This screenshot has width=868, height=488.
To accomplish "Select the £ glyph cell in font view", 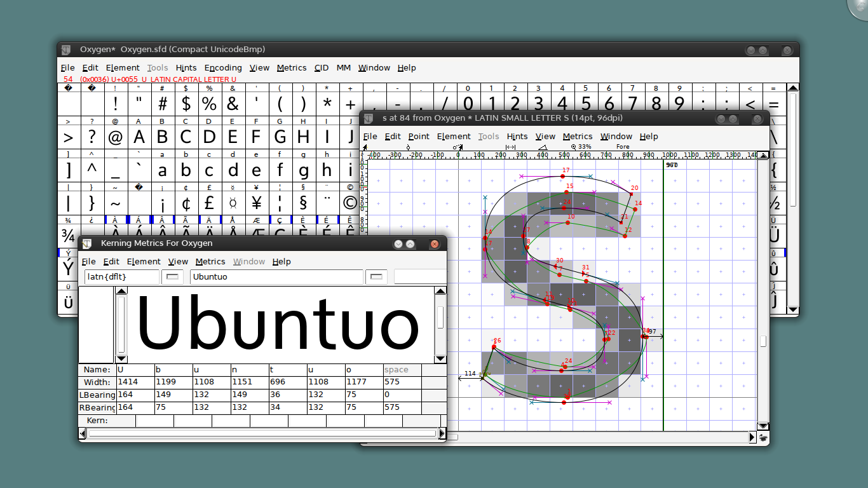I will click(210, 203).
